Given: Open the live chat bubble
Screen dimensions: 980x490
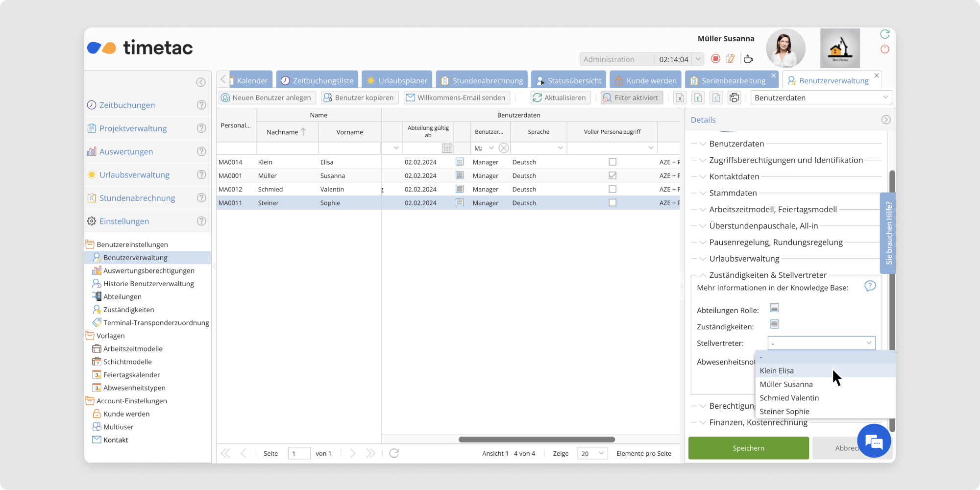Looking at the screenshot, I should [x=874, y=441].
